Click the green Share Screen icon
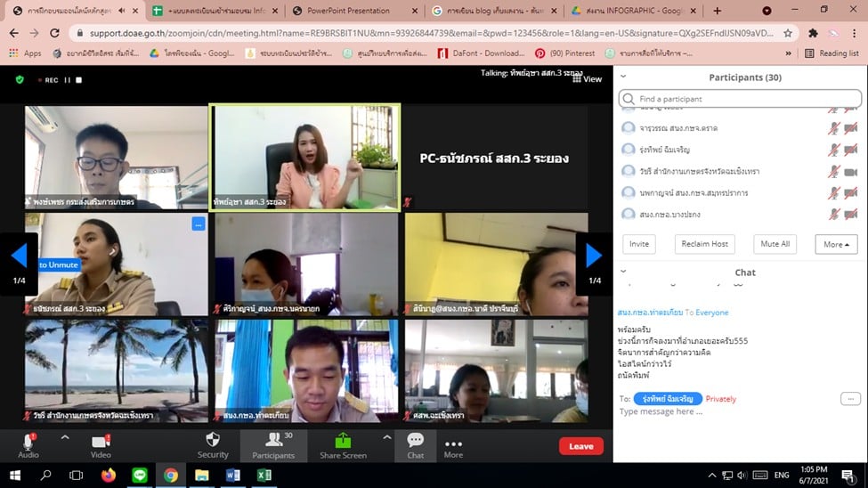 pyautogui.click(x=343, y=441)
